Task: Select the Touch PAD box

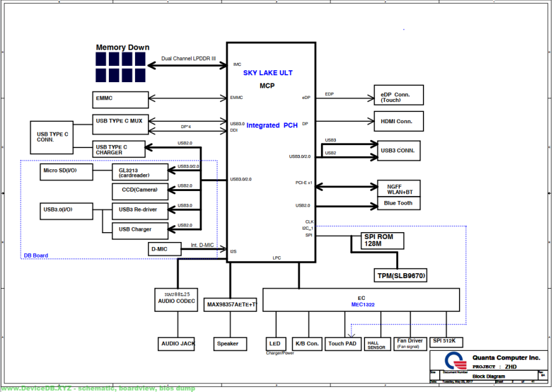Action: [x=343, y=343]
